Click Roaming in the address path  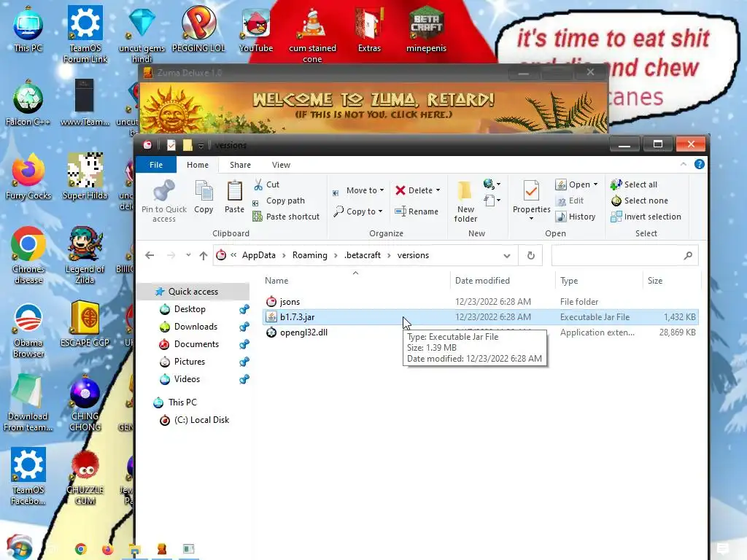tap(309, 255)
